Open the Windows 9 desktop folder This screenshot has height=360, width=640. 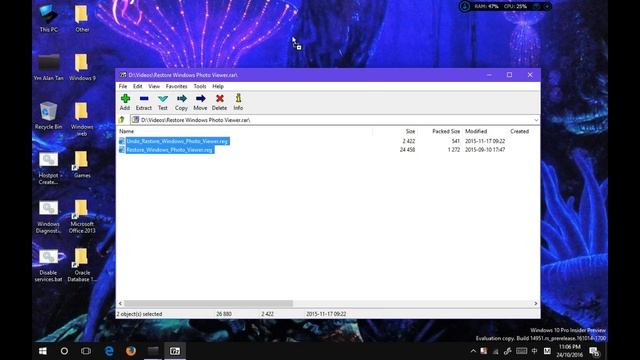coord(82,67)
